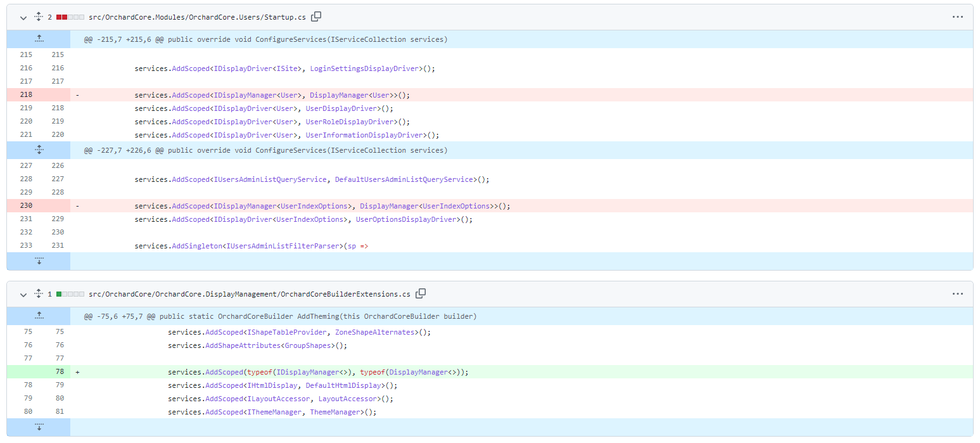The width and height of the screenshot is (980, 443).
Task: Expand lines above line 75 hunk
Action: pyautogui.click(x=39, y=316)
